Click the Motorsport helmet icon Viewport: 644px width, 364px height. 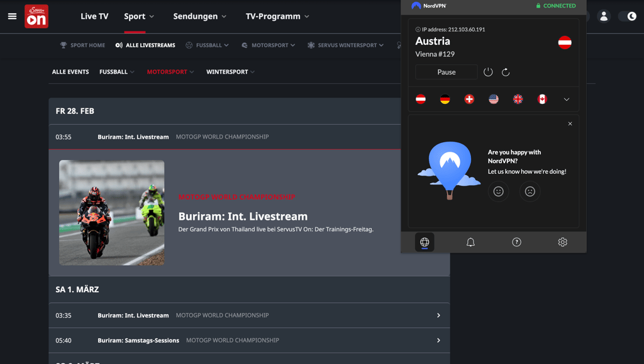[x=245, y=45]
